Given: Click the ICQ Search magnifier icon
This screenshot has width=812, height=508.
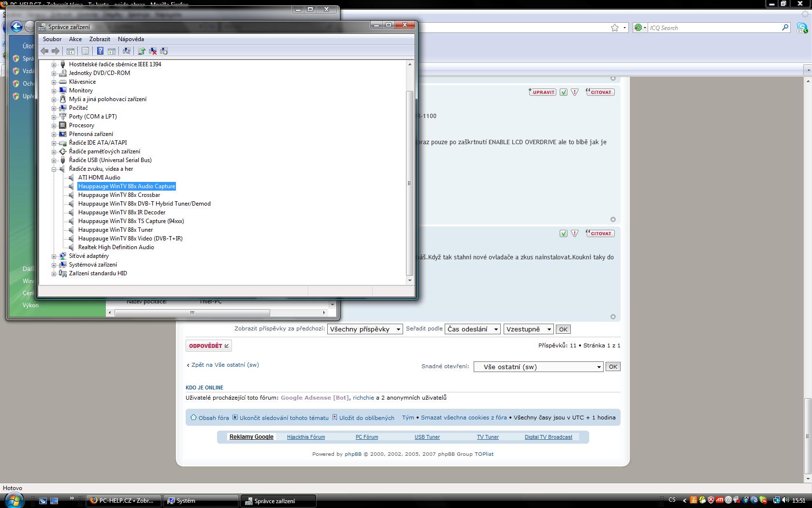Looking at the screenshot, I should pos(785,28).
